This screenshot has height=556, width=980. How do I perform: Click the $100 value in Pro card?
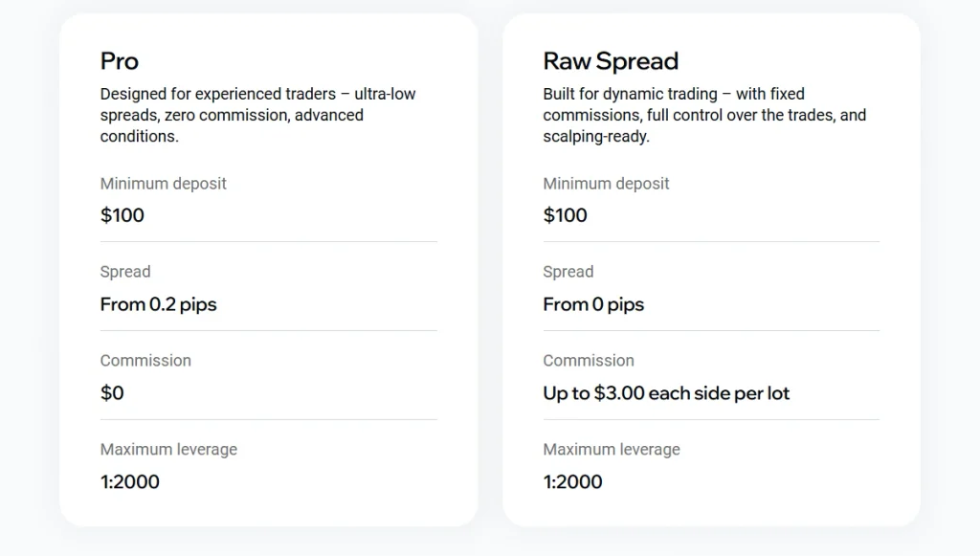(122, 215)
